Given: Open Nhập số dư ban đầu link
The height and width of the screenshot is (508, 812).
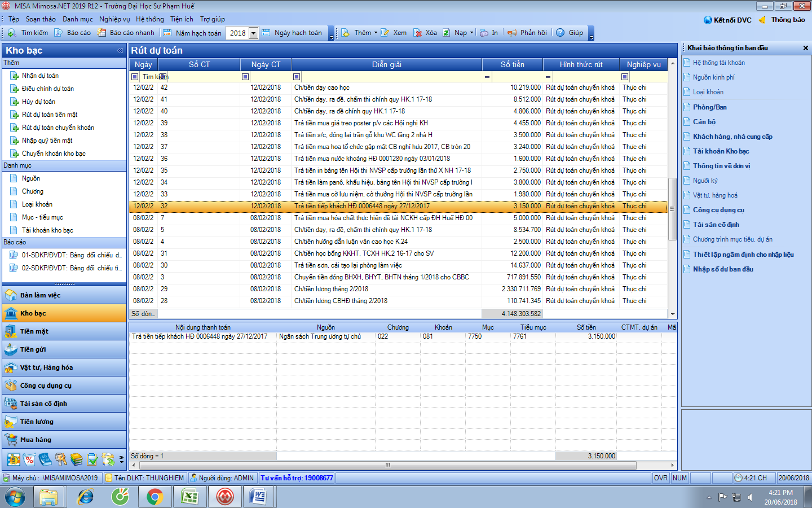Looking at the screenshot, I should [x=723, y=269].
